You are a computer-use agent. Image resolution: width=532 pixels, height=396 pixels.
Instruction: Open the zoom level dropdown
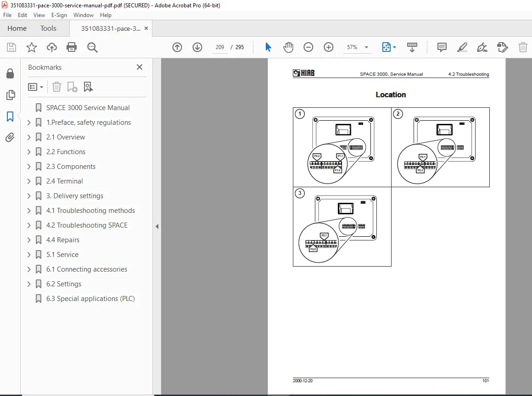pos(366,47)
